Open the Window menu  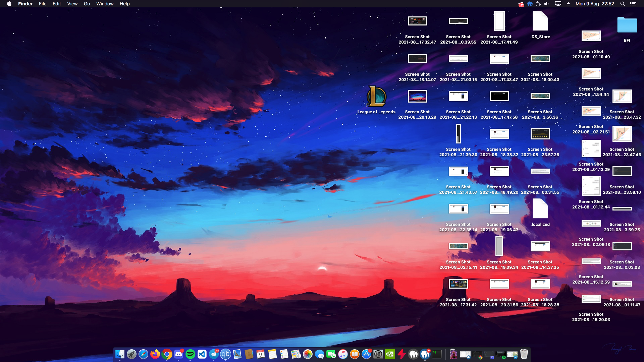coord(105,4)
